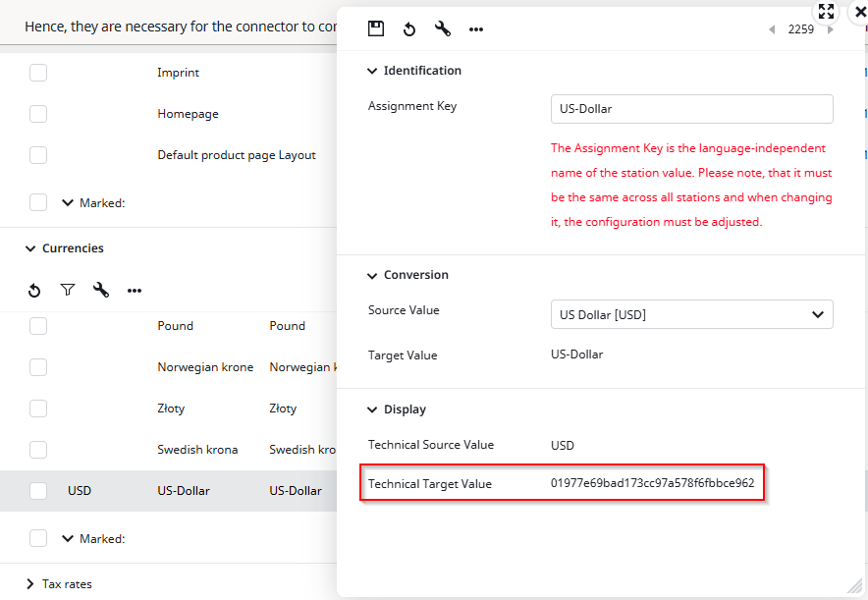Click the save icon in detail panel
The height and width of the screenshot is (600, 868).
(376, 29)
